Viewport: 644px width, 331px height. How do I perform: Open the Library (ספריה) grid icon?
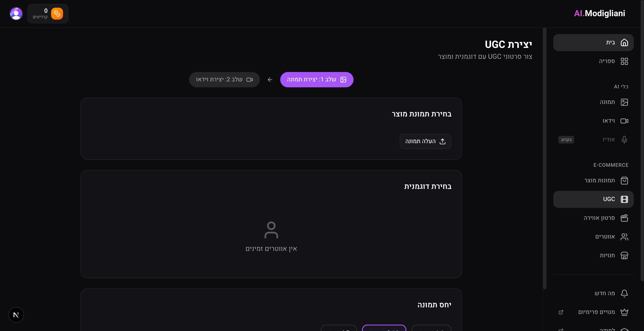pyautogui.click(x=624, y=61)
